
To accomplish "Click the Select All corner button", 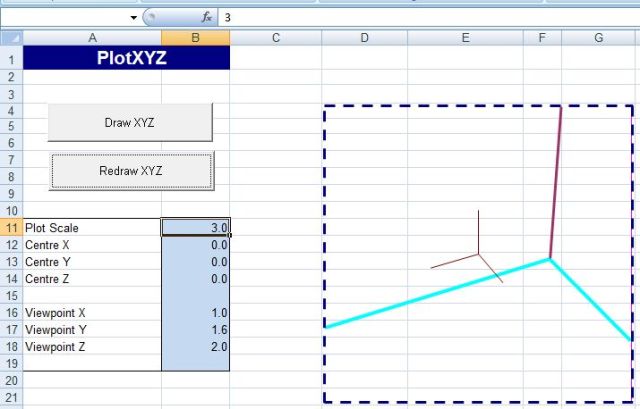I will [x=11, y=38].
